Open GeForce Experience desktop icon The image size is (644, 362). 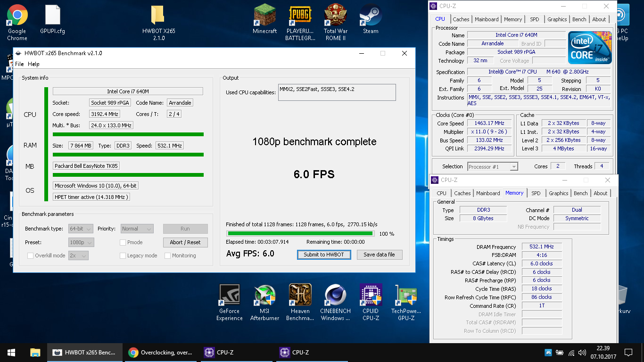click(x=230, y=303)
